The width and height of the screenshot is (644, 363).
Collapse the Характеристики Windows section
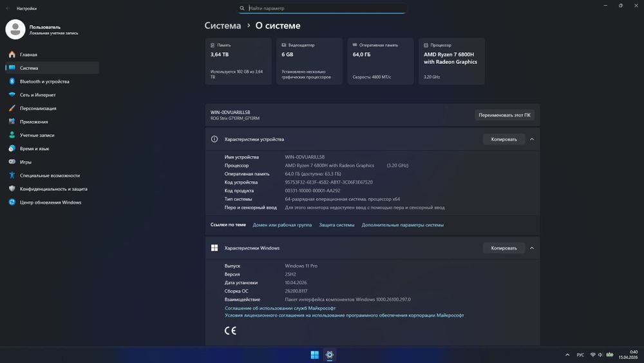coord(532,248)
